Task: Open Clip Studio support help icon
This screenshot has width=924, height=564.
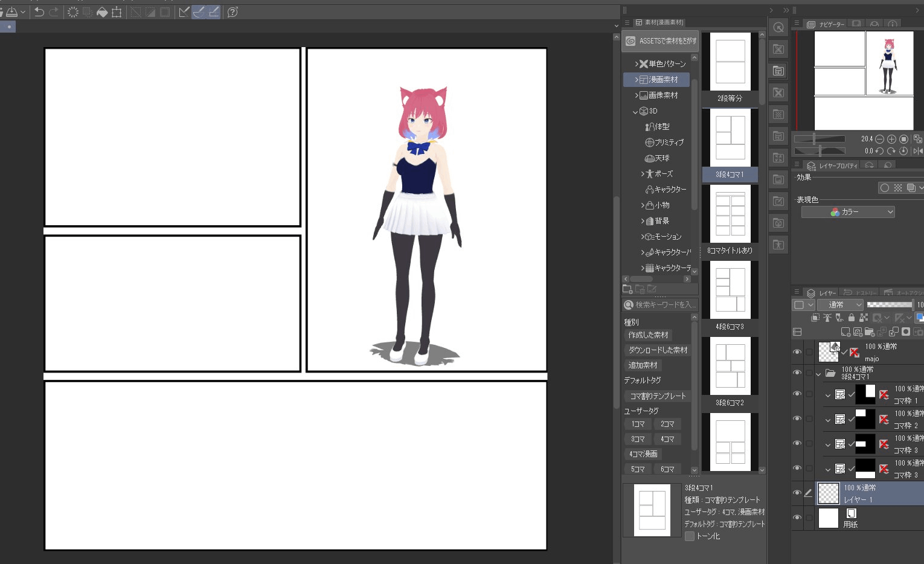Action: 233,12
